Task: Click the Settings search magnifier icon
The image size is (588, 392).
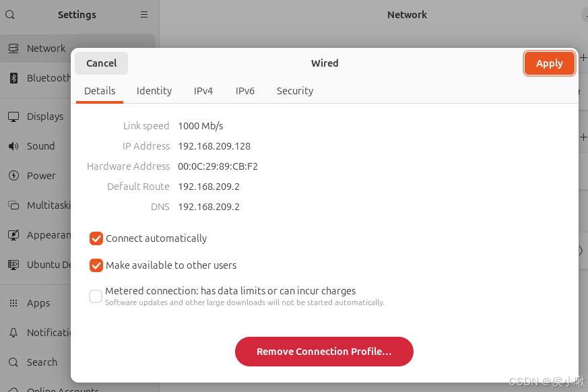Action: [x=10, y=15]
